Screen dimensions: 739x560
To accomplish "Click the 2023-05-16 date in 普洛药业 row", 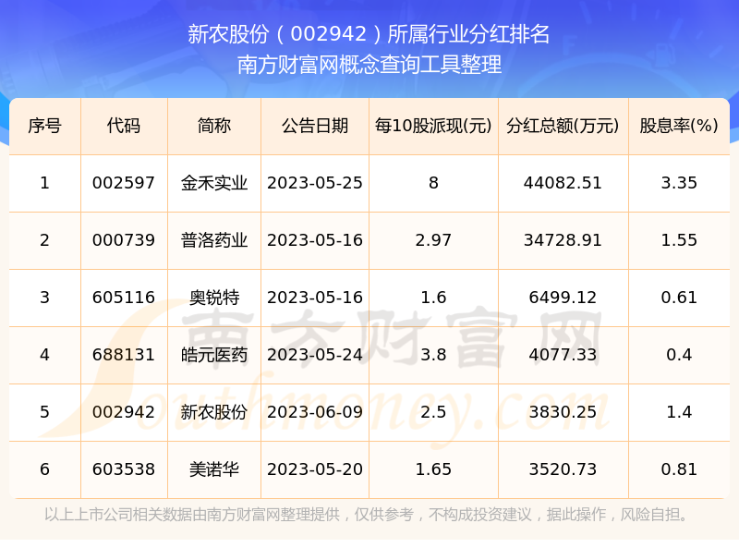I will click(x=315, y=240).
